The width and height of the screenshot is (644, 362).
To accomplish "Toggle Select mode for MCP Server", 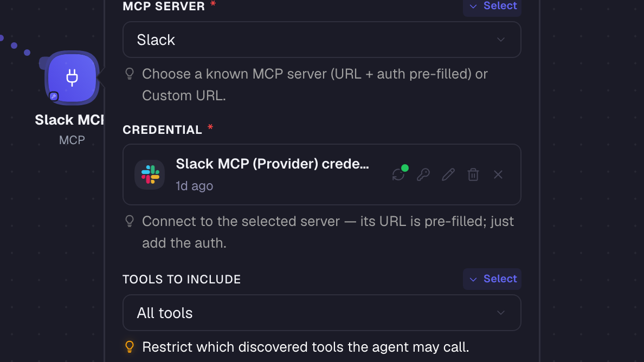I will (x=492, y=6).
